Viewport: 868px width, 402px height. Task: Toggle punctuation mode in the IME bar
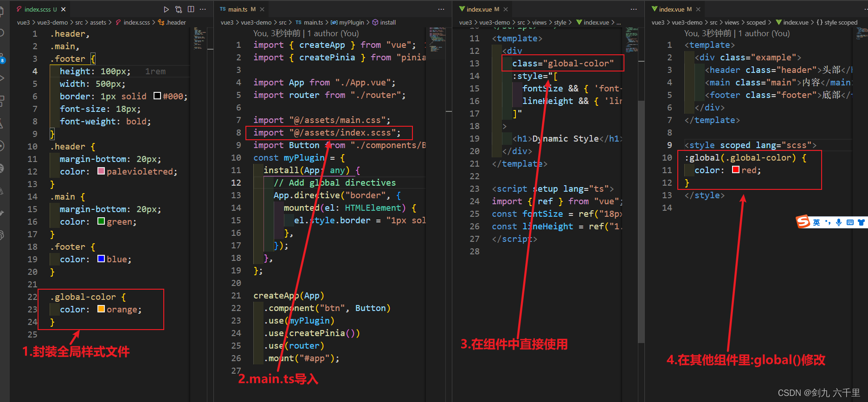click(828, 222)
